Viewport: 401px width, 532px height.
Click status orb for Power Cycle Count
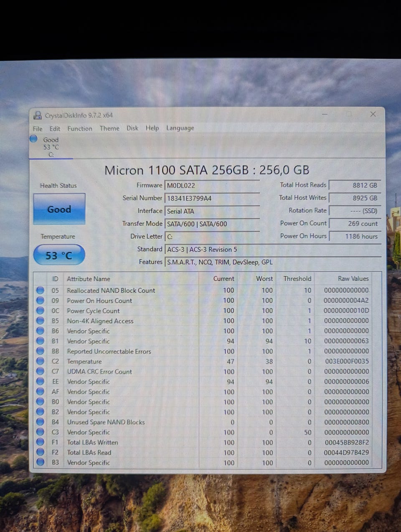(40, 310)
